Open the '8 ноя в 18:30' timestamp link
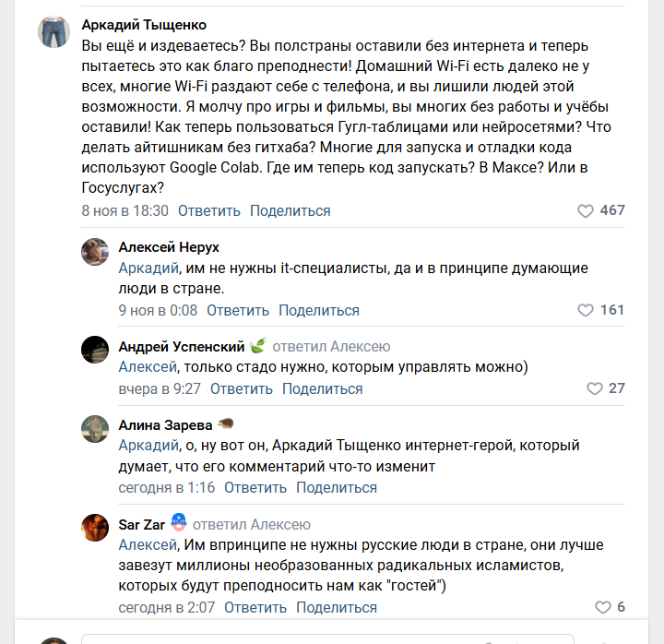Screen dimensions: 664x644 125,211
